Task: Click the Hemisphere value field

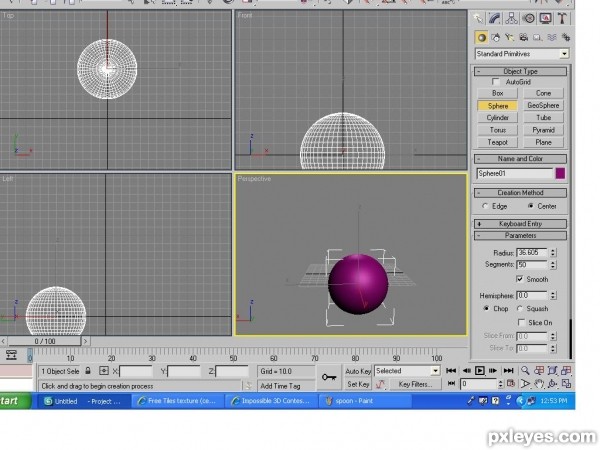Action: coord(532,296)
